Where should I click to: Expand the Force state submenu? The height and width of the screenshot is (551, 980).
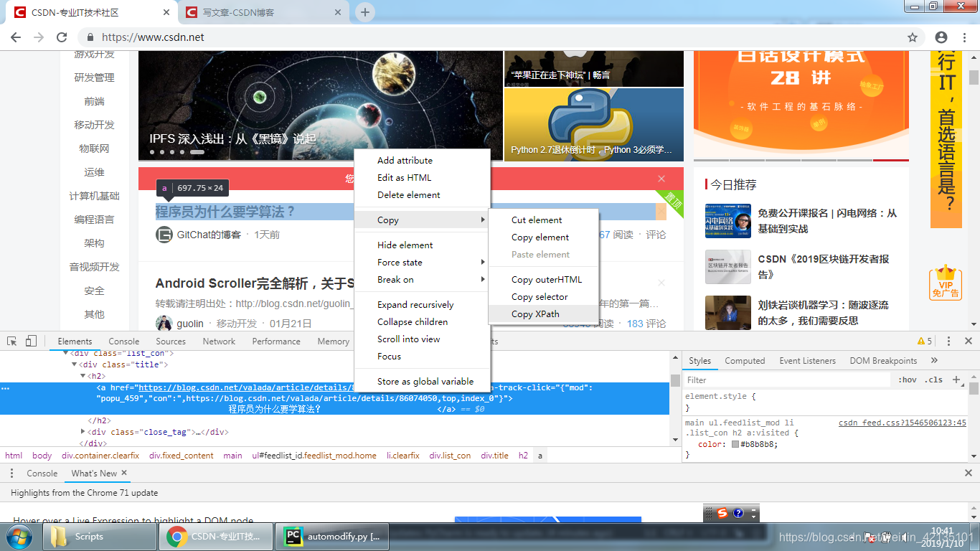[422, 262]
